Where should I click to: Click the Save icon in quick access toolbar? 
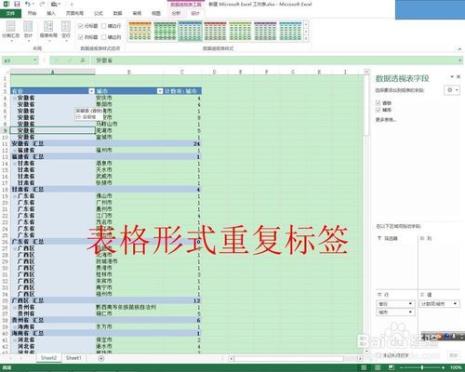coord(17,4)
